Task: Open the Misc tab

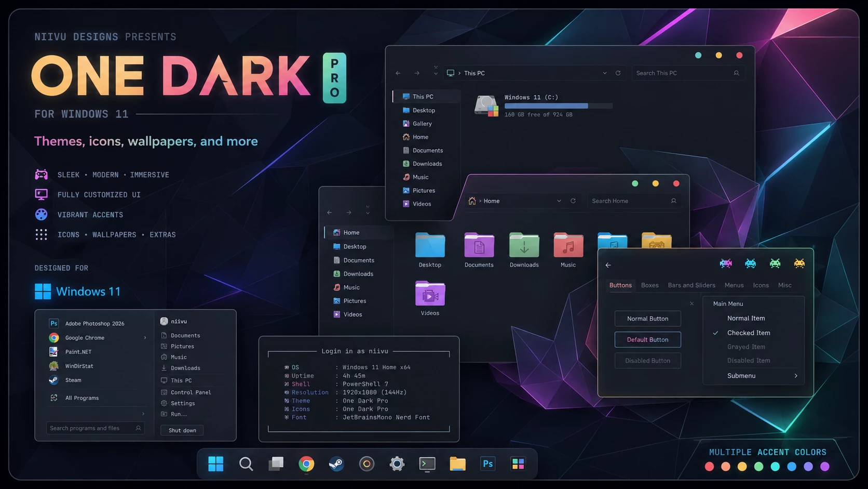Action: 784,285
